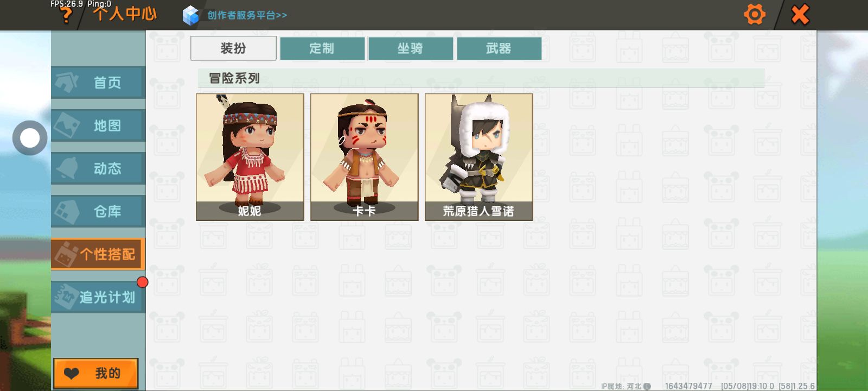The height and width of the screenshot is (391, 868).
Task: Open the 创作者服务平台>> link
Action: (x=247, y=15)
